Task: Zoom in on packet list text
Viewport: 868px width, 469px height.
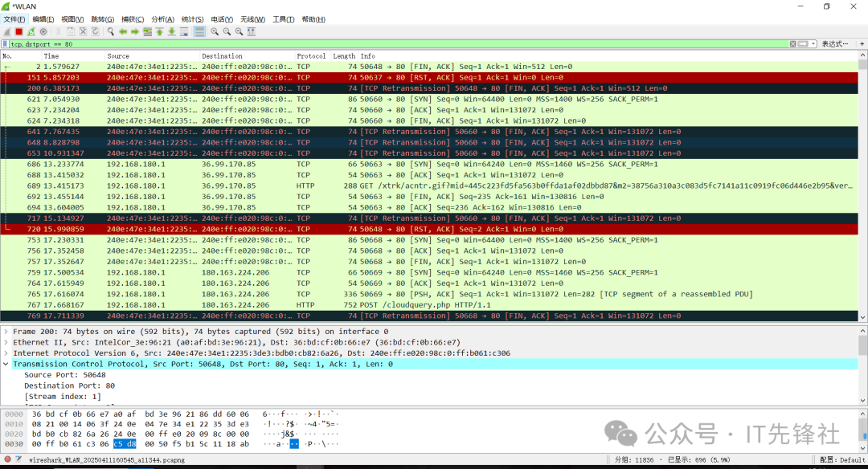Action: [x=215, y=31]
